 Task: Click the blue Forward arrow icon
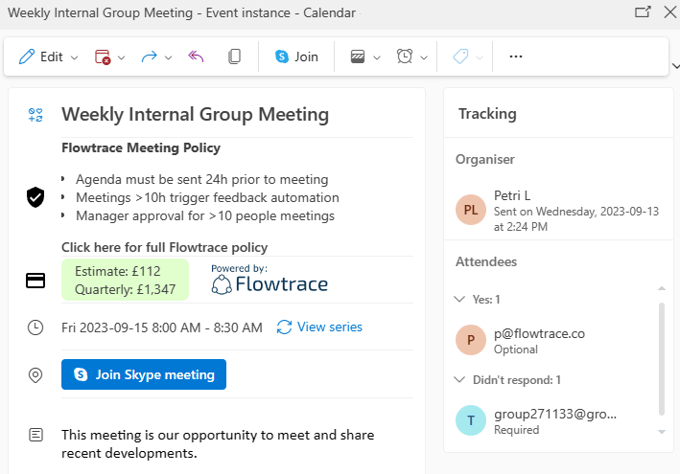149,57
